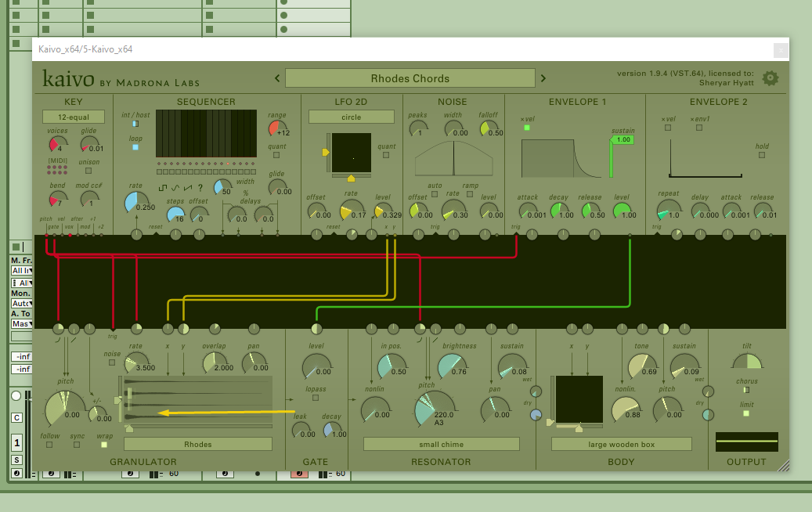The height and width of the screenshot is (512, 812).
Task: Select sawtooth wave shape in Sequencer
Action: pos(187,188)
